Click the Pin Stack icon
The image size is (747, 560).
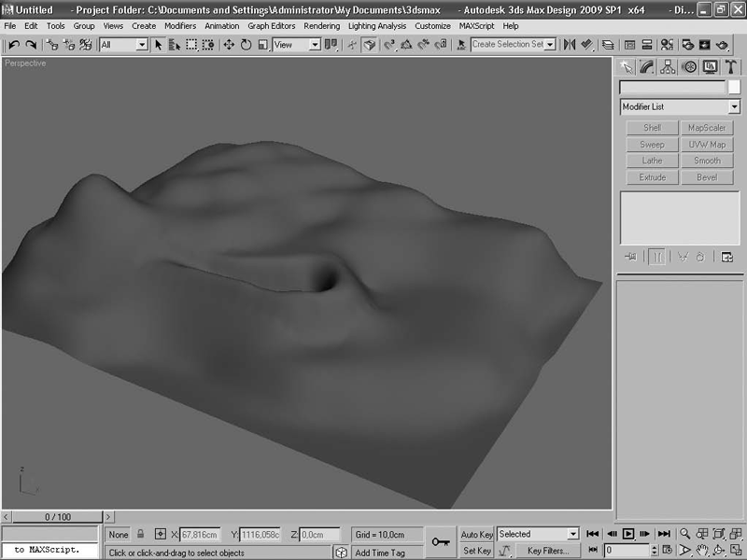pos(632,257)
